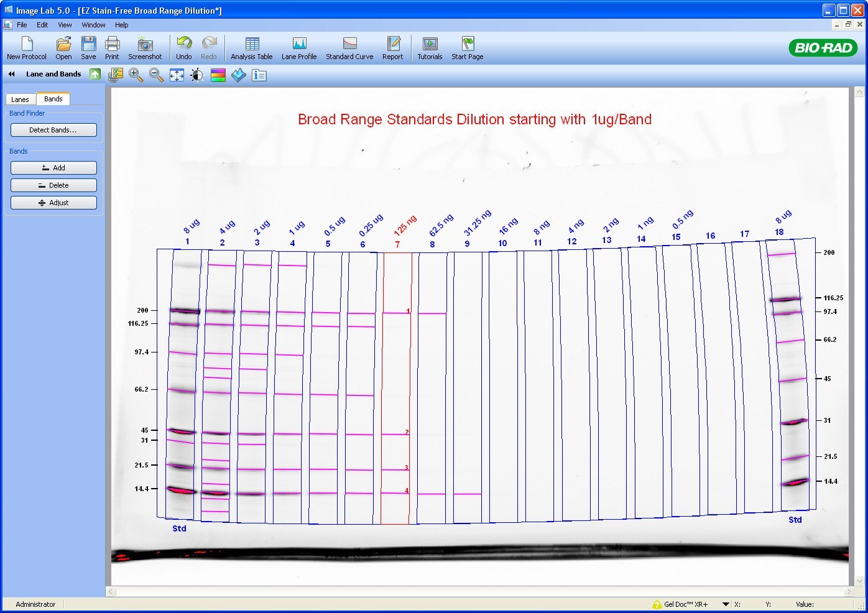Open a file with the Open icon
Image resolution: width=868 pixels, height=613 pixels.
coord(63,48)
